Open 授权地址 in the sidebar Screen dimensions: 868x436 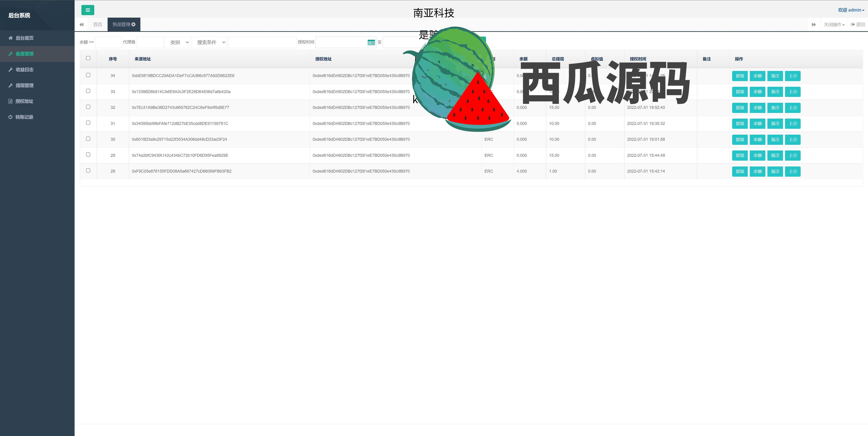pyautogui.click(x=37, y=101)
